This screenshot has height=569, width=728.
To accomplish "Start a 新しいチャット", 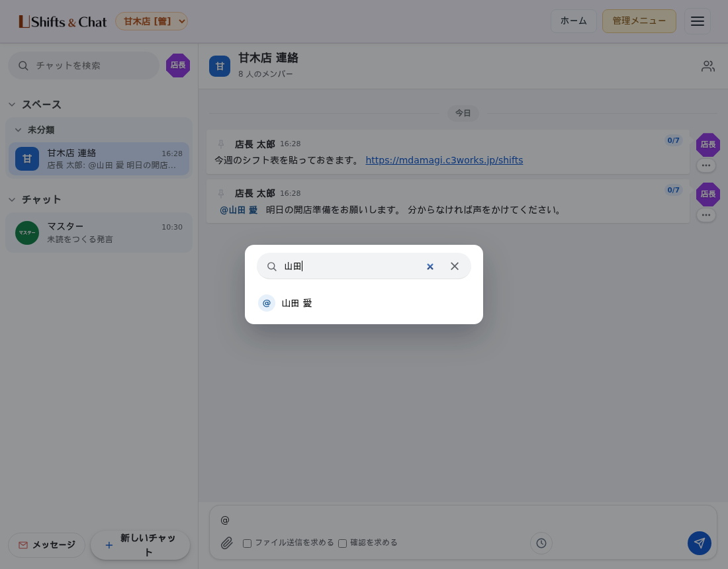I will [x=140, y=545].
